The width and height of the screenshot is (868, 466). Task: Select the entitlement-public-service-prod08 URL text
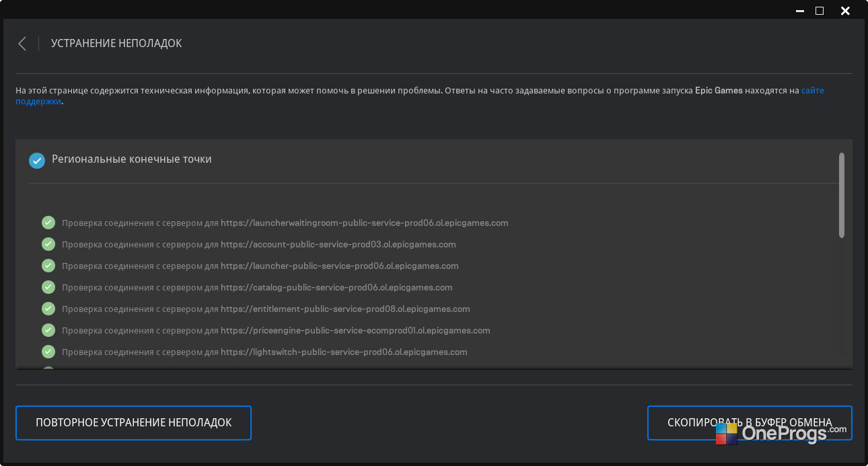coord(345,309)
